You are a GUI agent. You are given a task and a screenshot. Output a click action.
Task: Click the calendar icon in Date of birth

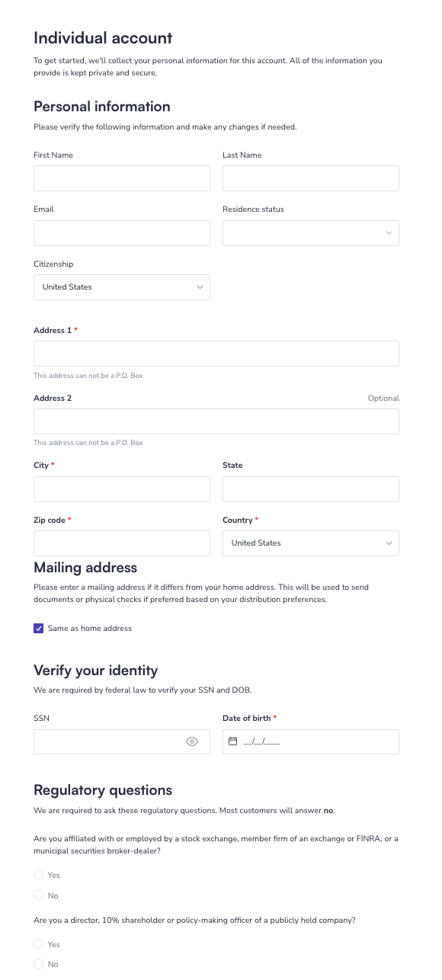coord(233,741)
